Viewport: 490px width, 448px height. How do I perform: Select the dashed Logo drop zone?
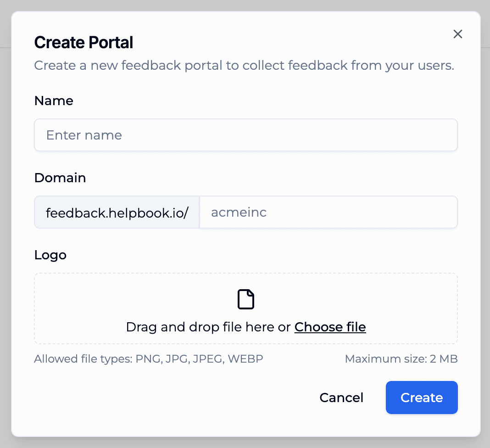(246, 308)
